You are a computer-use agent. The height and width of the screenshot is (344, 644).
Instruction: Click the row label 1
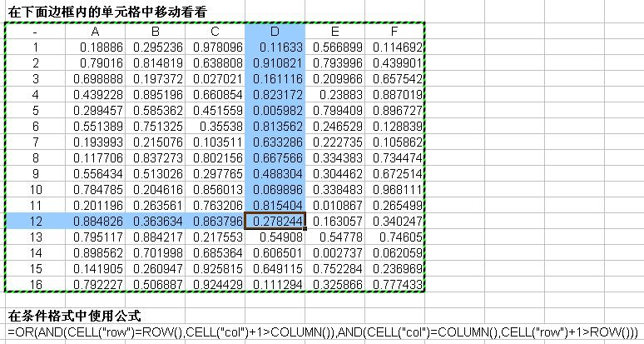click(x=35, y=47)
